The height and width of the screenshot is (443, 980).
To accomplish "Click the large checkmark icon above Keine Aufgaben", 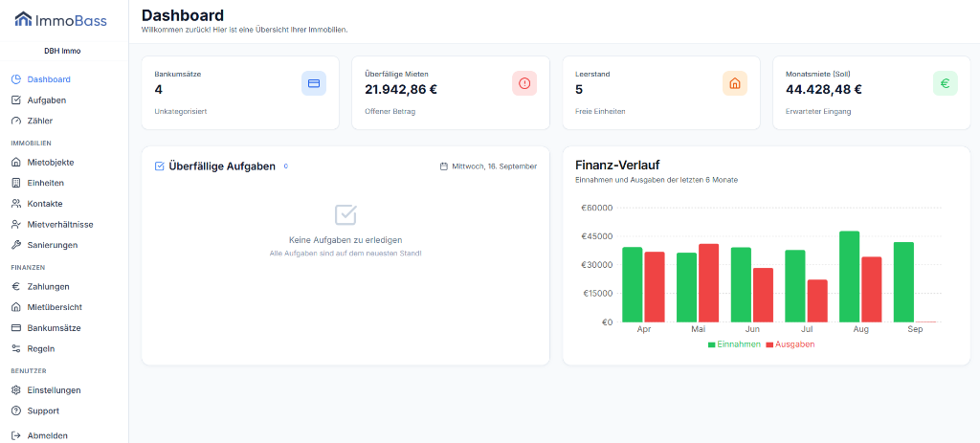I will pos(345,214).
